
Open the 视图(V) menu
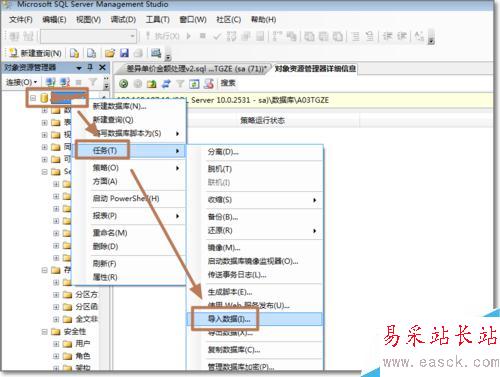pos(88,20)
